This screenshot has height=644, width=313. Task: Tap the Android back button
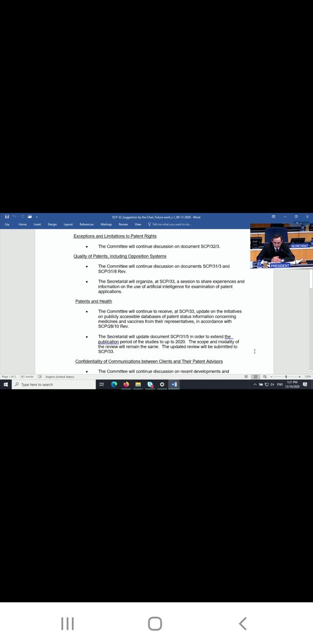click(x=242, y=624)
